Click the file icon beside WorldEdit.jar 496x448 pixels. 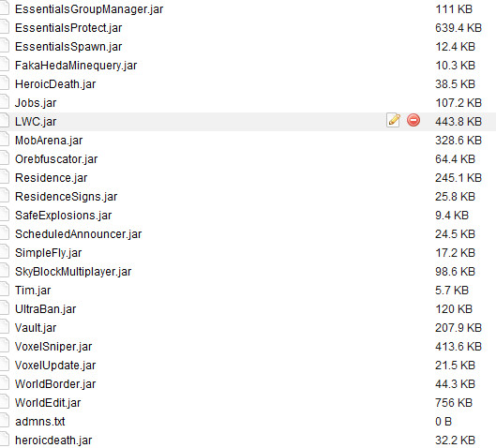pyautogui.click(x=4, y=402)
